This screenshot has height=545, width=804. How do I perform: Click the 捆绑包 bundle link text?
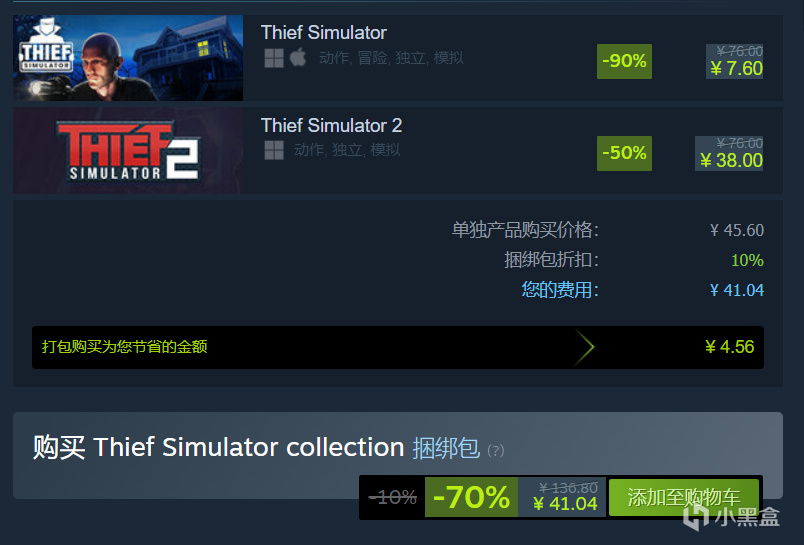[446, 448]
